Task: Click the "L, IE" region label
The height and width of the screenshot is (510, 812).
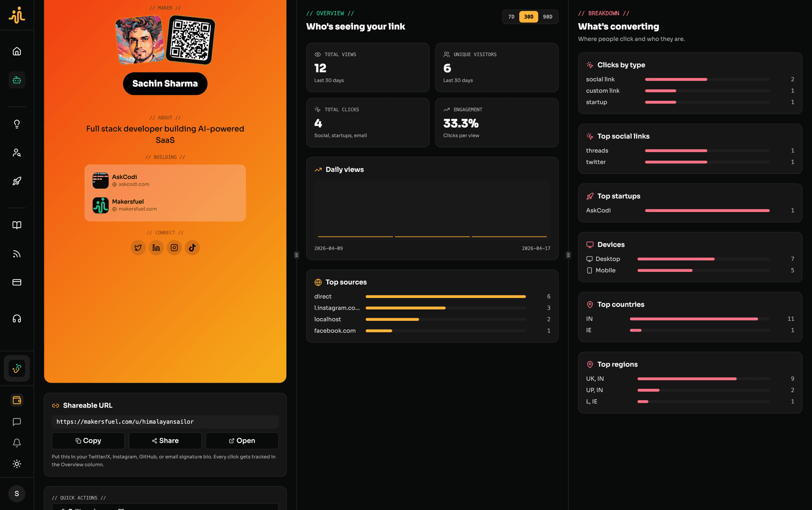Action: [x=592, y=402]
